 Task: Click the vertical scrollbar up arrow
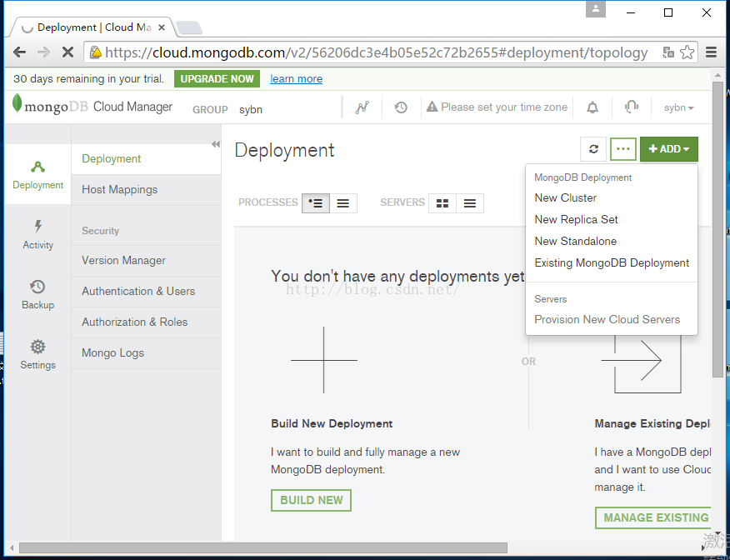(x=717, y=74)
